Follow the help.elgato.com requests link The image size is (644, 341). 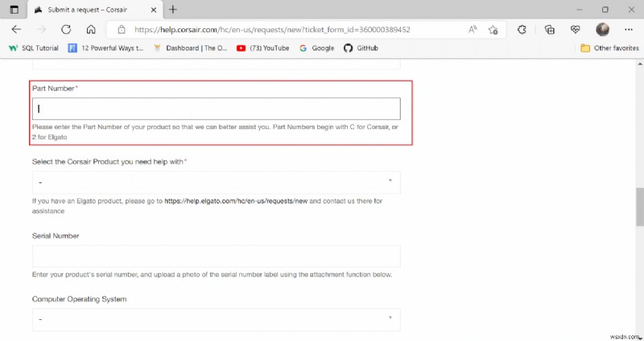point(236,202)
